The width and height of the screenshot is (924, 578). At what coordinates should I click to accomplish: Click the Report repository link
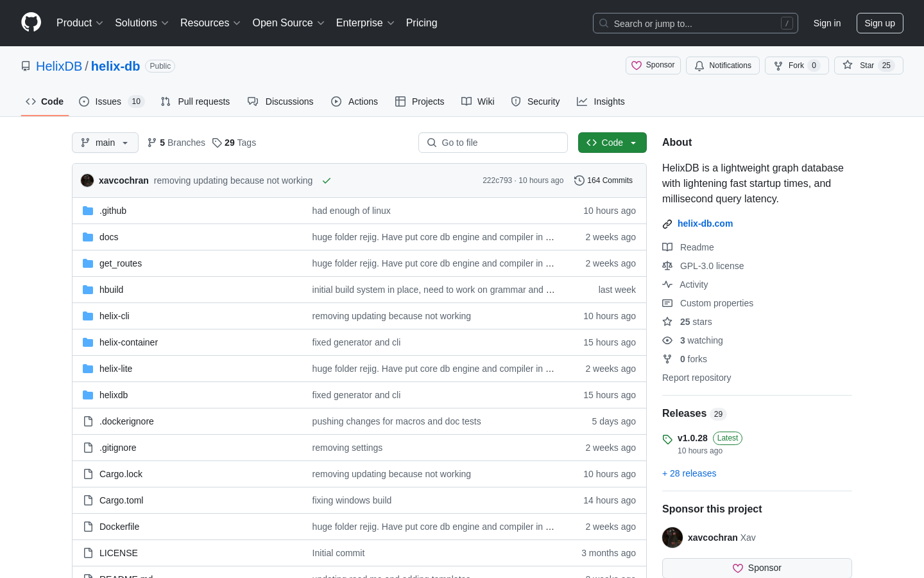[x=696, y=378]
